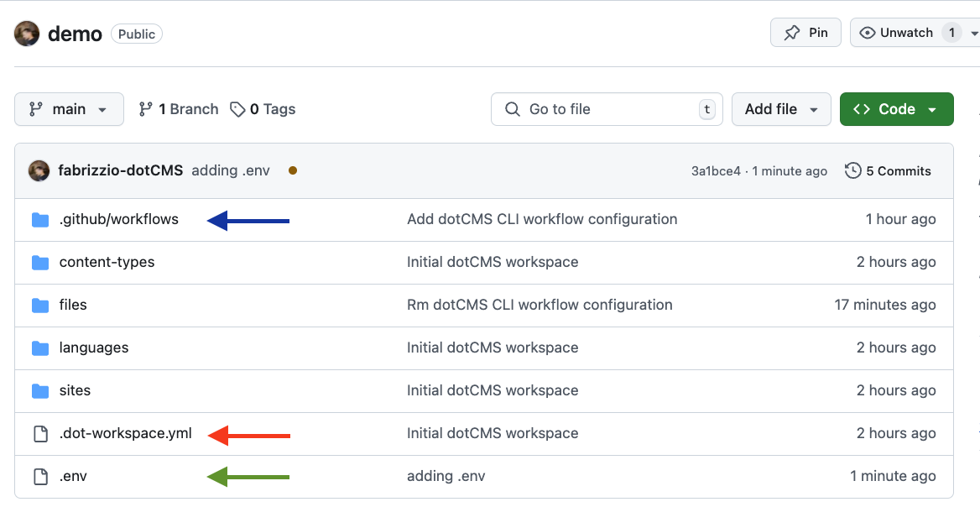Viewport: 980px width, 507px height.
Task: Open the 5 Commits history
Action: 889,170
